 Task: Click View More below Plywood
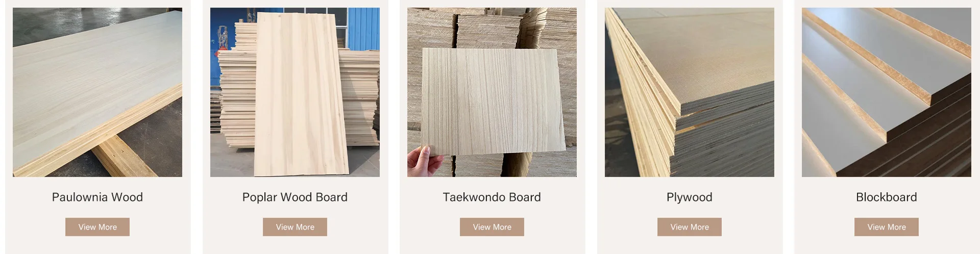[690, 227]
